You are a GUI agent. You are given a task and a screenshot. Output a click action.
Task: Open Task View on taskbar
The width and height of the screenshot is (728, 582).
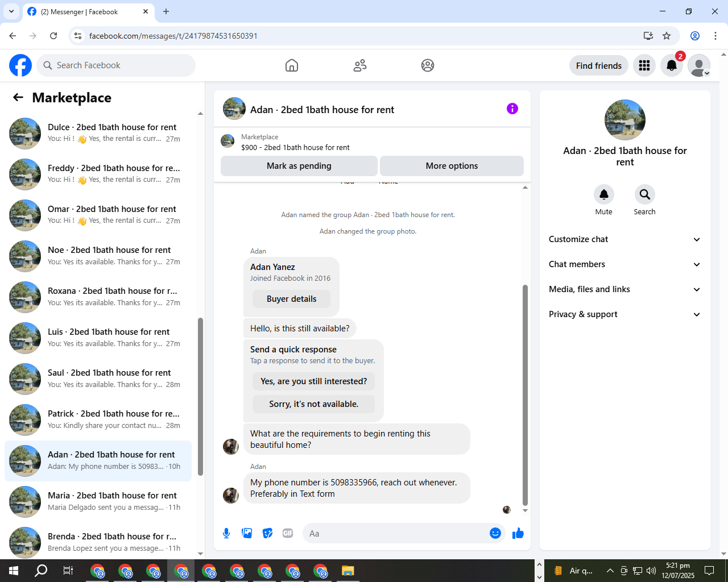68,571
